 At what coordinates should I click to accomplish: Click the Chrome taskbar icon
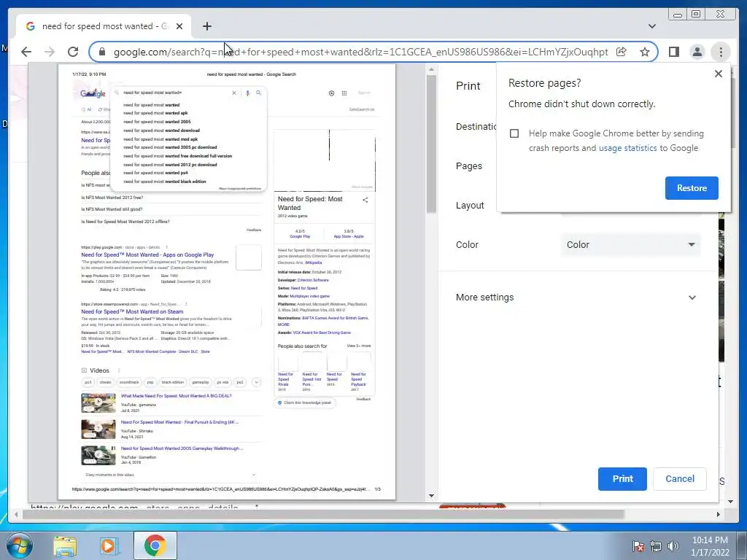point(155,545)
